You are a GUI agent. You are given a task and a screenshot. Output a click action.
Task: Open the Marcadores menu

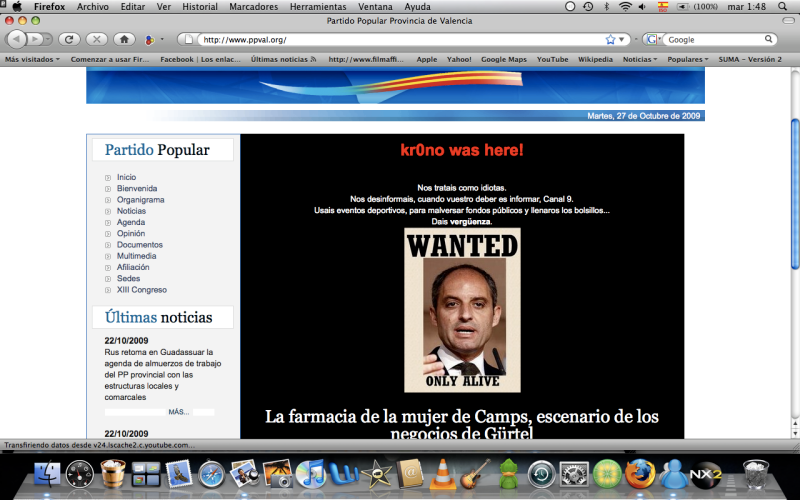(254, 7)
